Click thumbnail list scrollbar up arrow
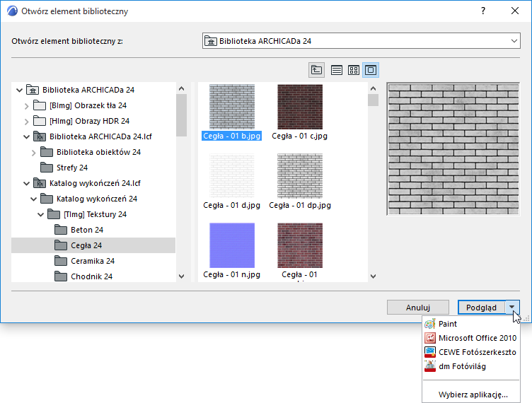This screenshot has height=403, width=532. pyautogui.click(x=374, y=89)
